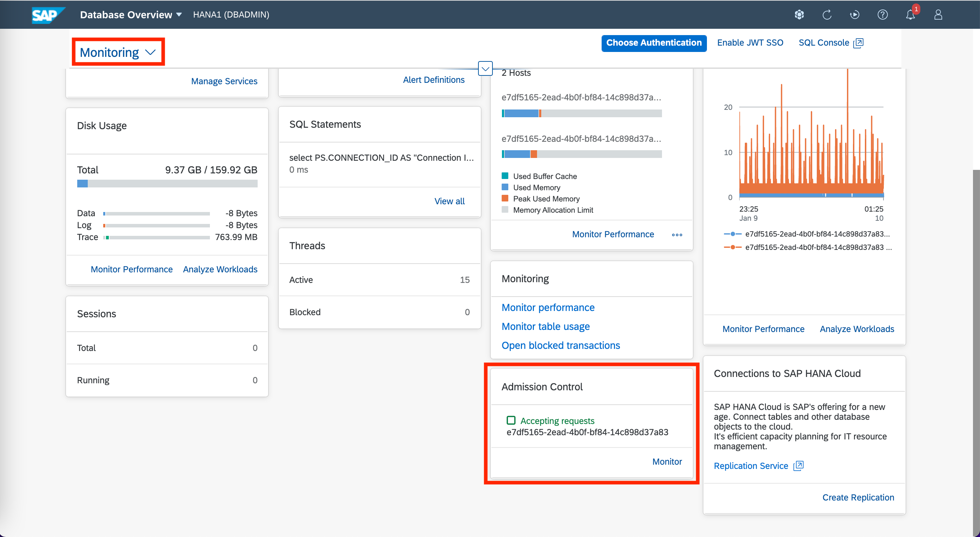Image resolution: width=980 pixels, height=537 pixels.
Task: Click the Accepting requests status icon
Action: pyautogui.click(x=511, y=420)
